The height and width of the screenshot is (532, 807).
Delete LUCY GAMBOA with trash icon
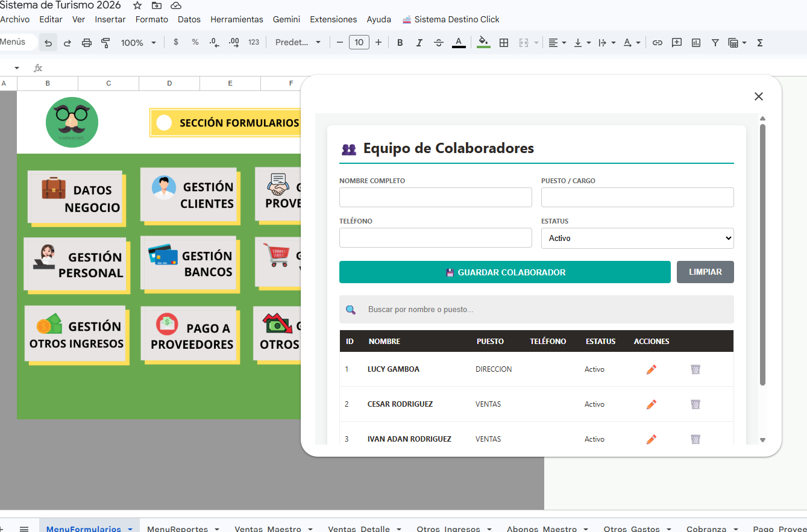pyautogui.click(x=696, y=369)
